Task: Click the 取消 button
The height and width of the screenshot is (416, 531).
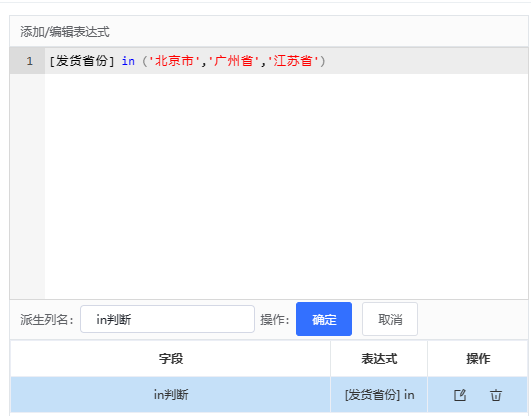Action: pos(390,319)
